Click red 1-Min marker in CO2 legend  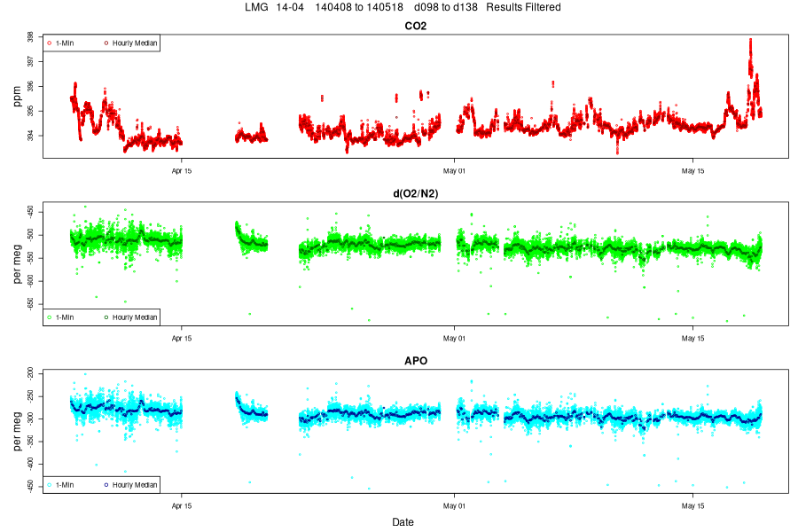click(x=50, y=43)
